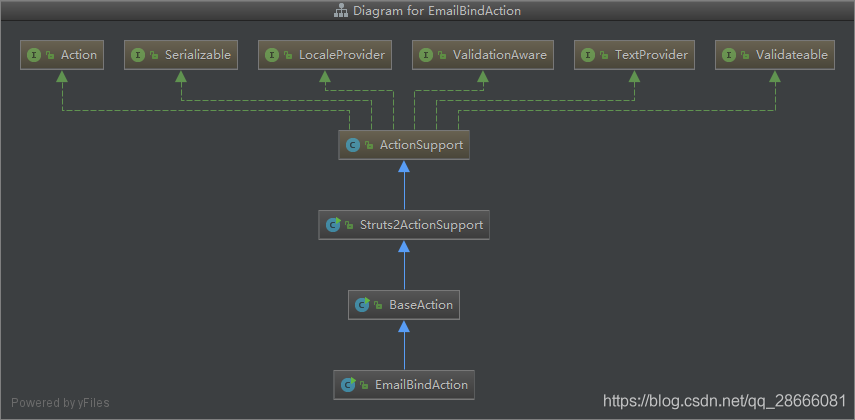The image size is (855, 420).
Task: Select the LocaleProvider interface node
Action: 325,55
